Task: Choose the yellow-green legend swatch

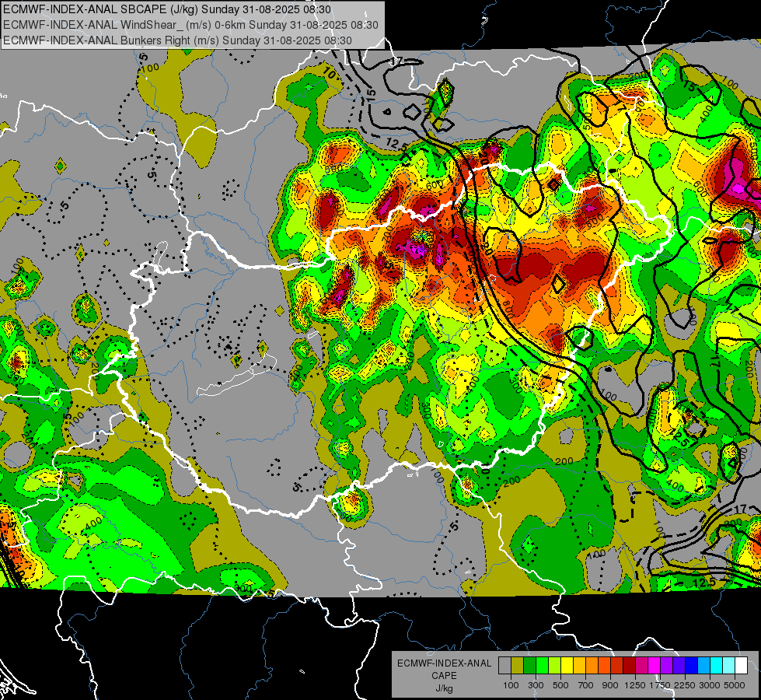Action: pyautogui.click(x=555, y=666)
